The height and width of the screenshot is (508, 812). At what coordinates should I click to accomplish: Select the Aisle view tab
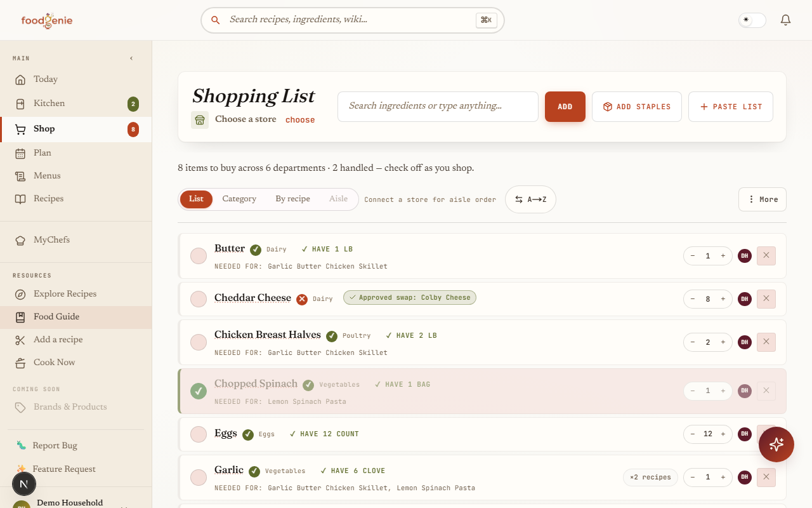tap(338, 199)
